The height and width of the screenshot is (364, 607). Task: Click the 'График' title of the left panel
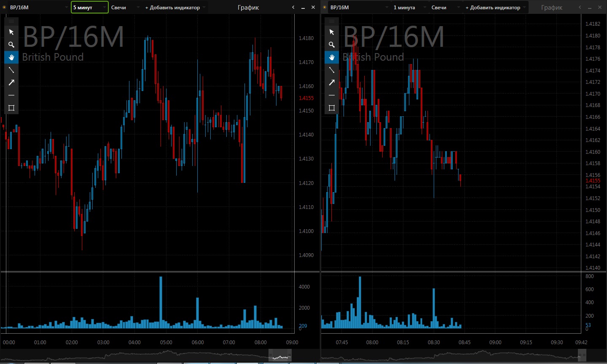tap(248, 8)
